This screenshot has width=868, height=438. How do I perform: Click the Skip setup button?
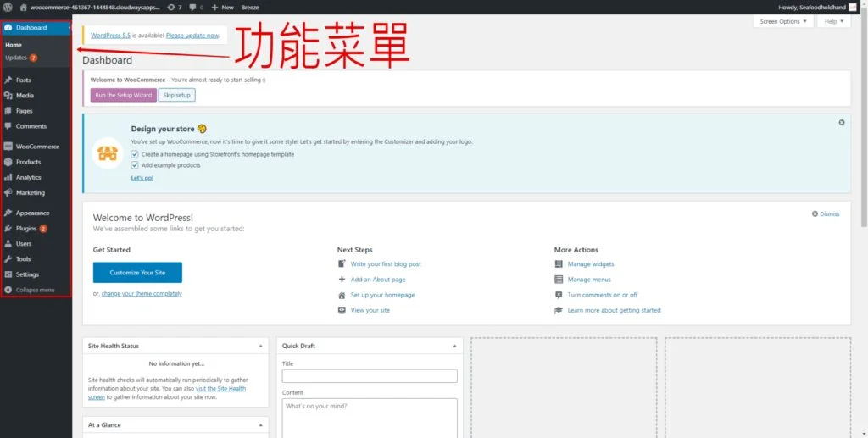pyautogui.click(x=176, y=95)
